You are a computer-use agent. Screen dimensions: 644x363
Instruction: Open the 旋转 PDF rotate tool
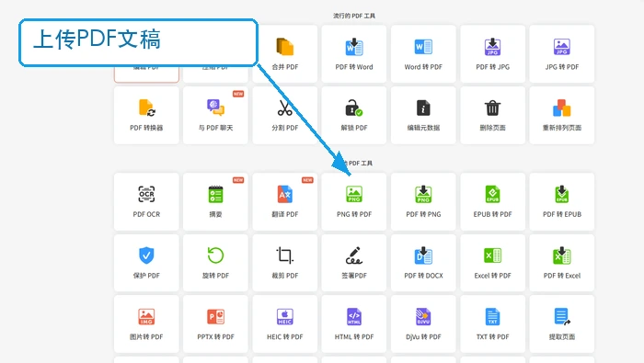(215, 263)
